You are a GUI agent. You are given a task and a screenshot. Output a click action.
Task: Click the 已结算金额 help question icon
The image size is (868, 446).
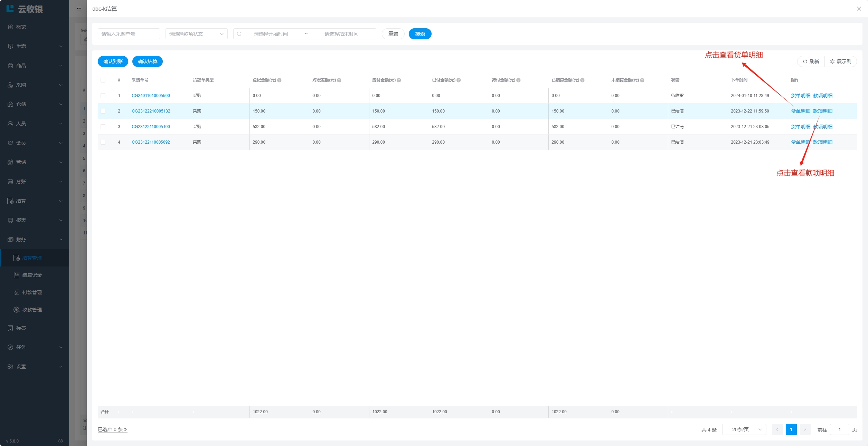click(582, 80)
